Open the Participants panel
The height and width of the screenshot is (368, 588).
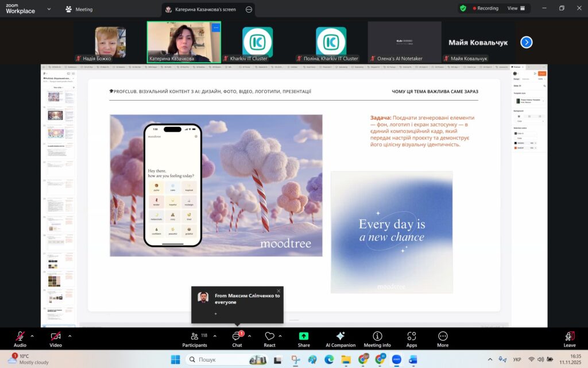click(195, 339)
